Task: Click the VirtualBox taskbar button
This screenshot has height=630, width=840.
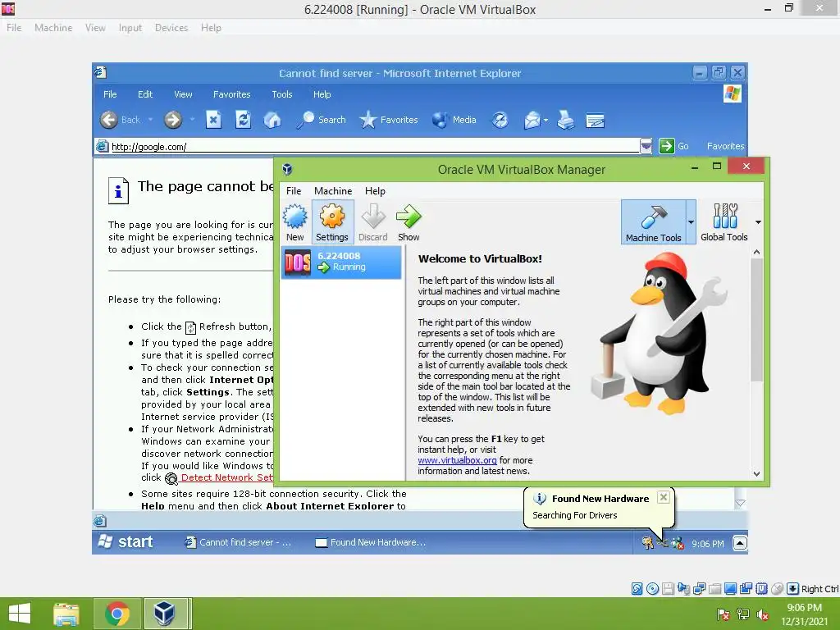Action: pyautogui.click(x=165, y=614)
